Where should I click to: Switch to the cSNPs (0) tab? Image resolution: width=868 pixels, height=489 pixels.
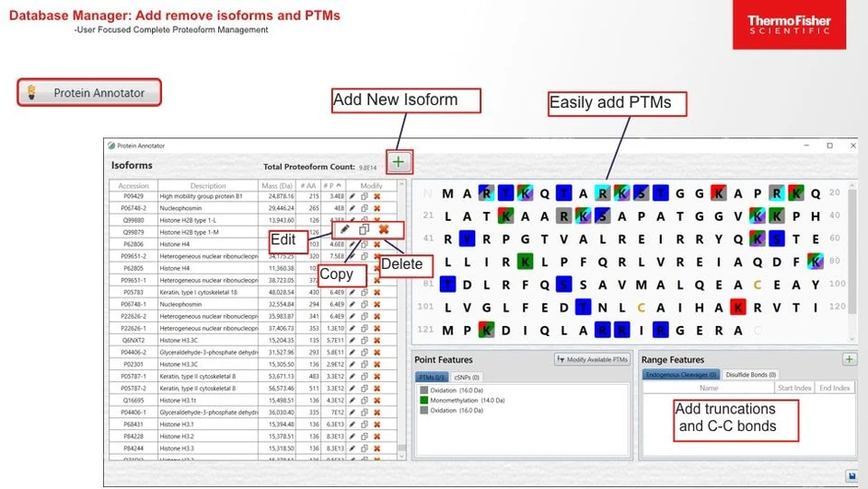(467, 378)
